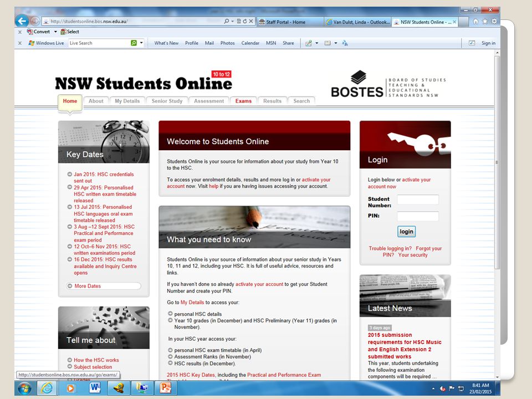This screenshot has width=532, height=399.
Task: Open Windows Media Player from the taskbar
Action: 70,388
